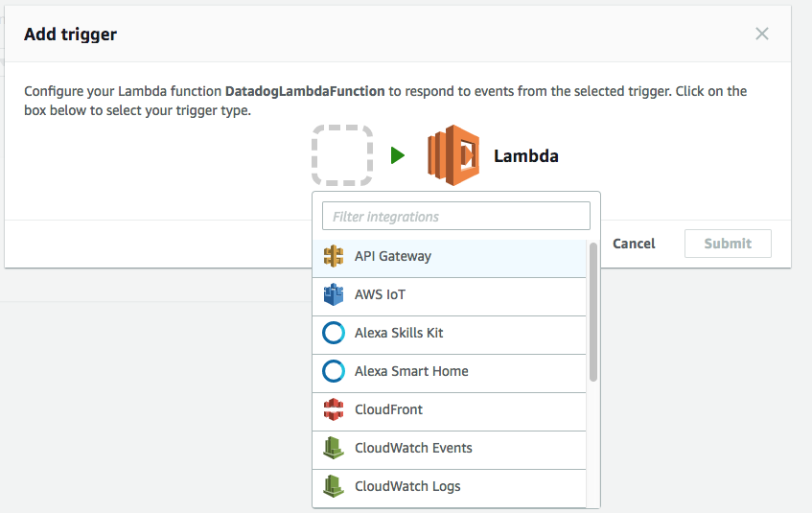Choose Alexa Skills Kit trigger
Screen dimensions: 812x513
[449, 335]
